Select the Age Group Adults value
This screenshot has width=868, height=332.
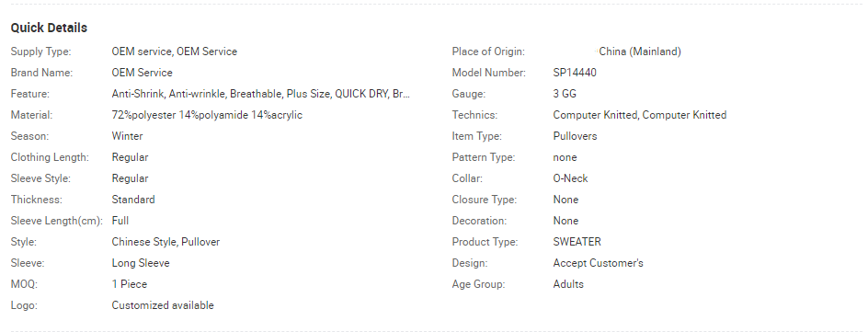568,284
